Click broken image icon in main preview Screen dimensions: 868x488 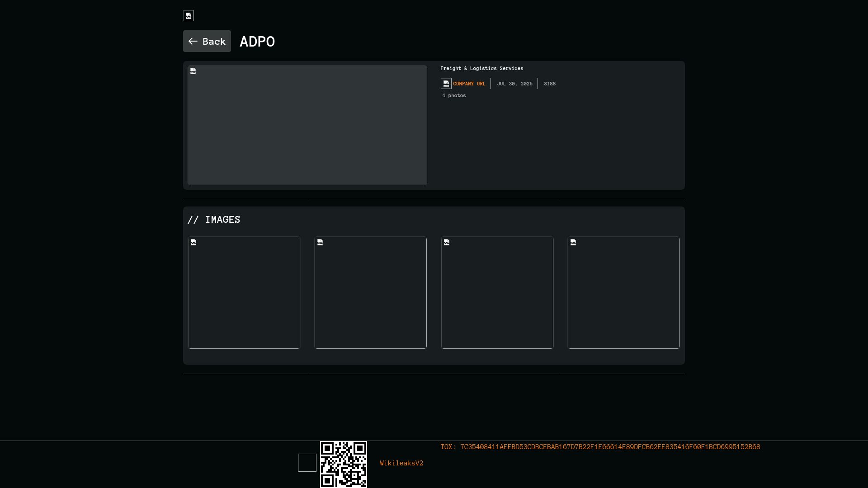point(193,71)
